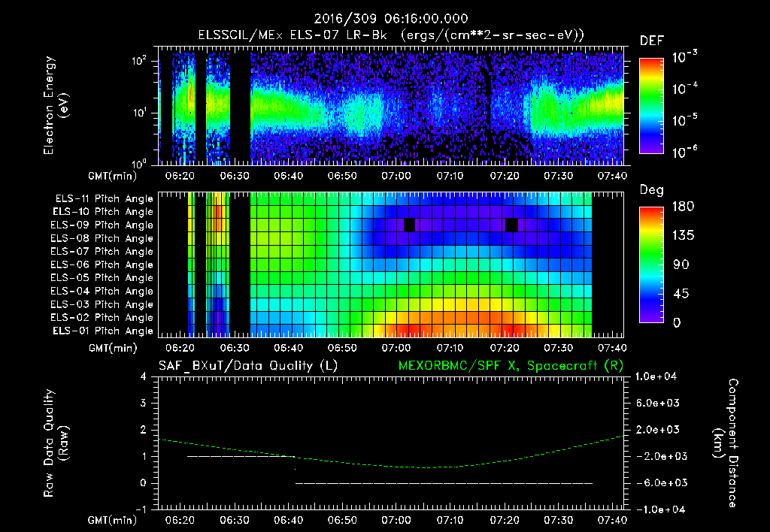This screenshot has width=770, height=532.
Task: Click the first black gap cell in ELS-09 row
Action: tap(410, 225)
